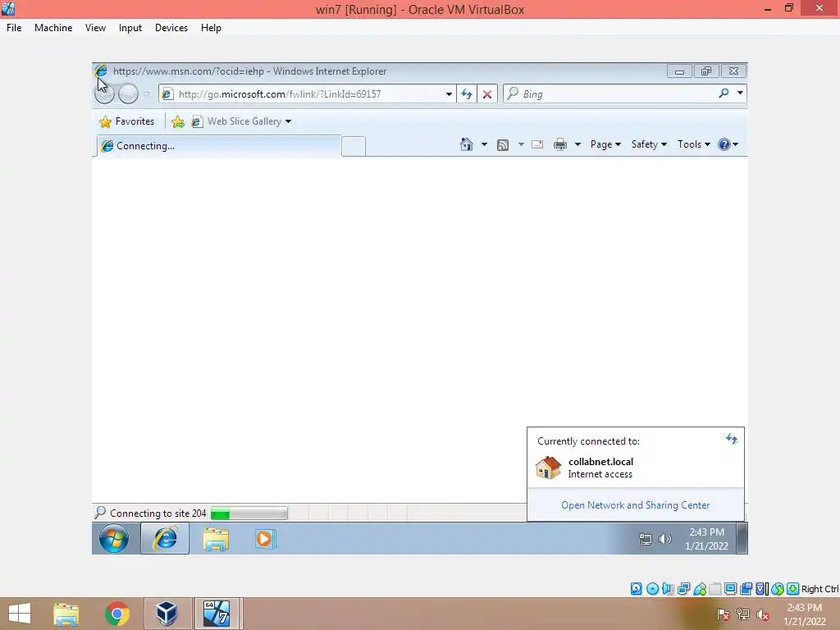The image size is (840, 630).
Task: Click the IE Help question mark icon
Action: 724,144
